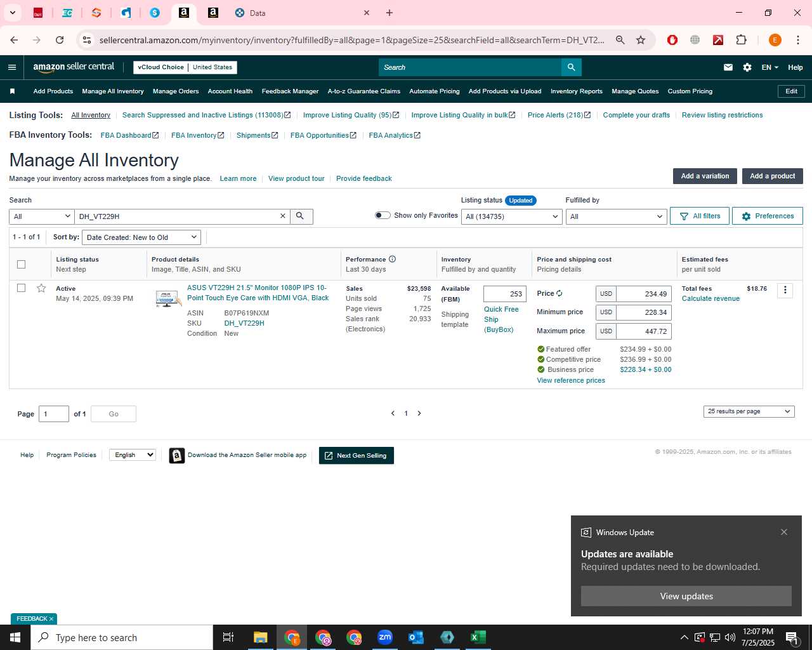The image size is (812, 650).
Task: Reload the browser page
Action: pos(60,40)
